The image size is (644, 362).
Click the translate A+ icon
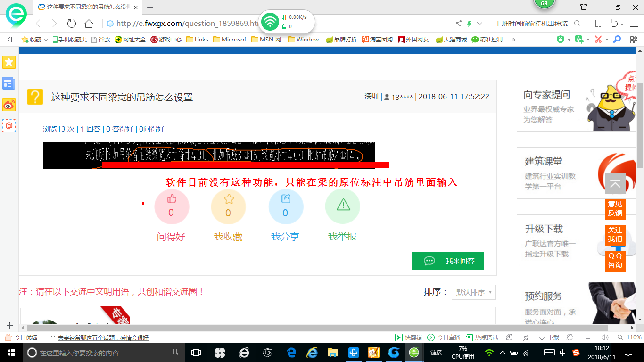click(x=579, y=40)
